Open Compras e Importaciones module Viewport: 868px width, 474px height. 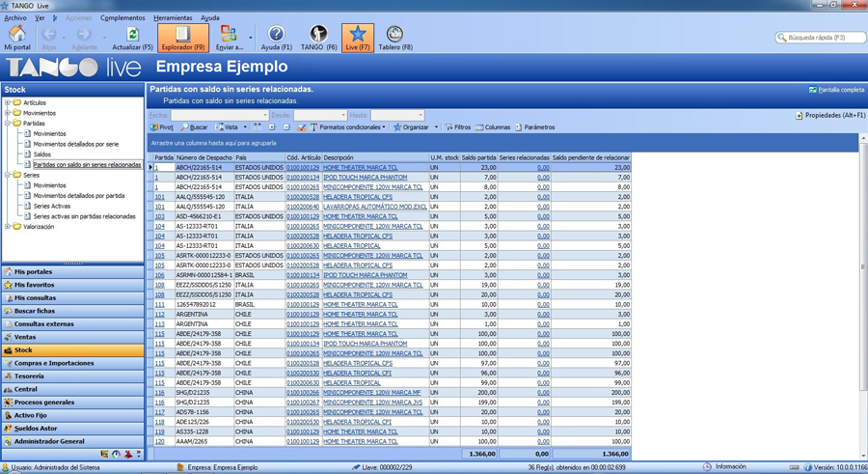point(73,363)
